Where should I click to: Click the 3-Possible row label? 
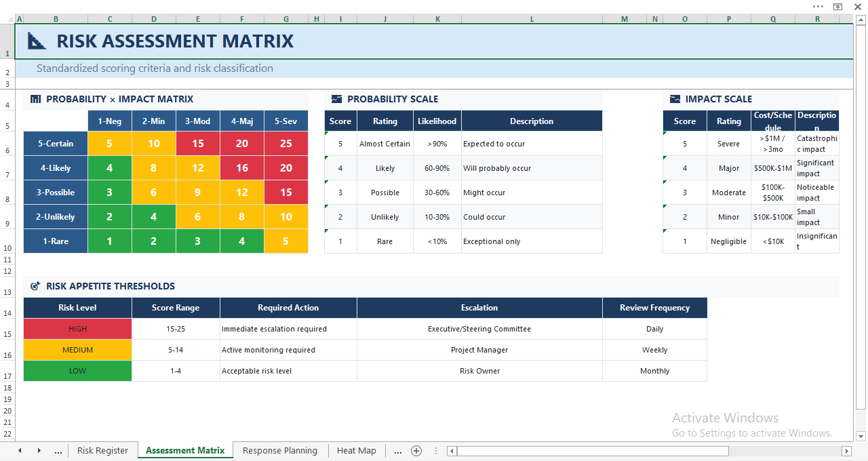pos(56,193)
